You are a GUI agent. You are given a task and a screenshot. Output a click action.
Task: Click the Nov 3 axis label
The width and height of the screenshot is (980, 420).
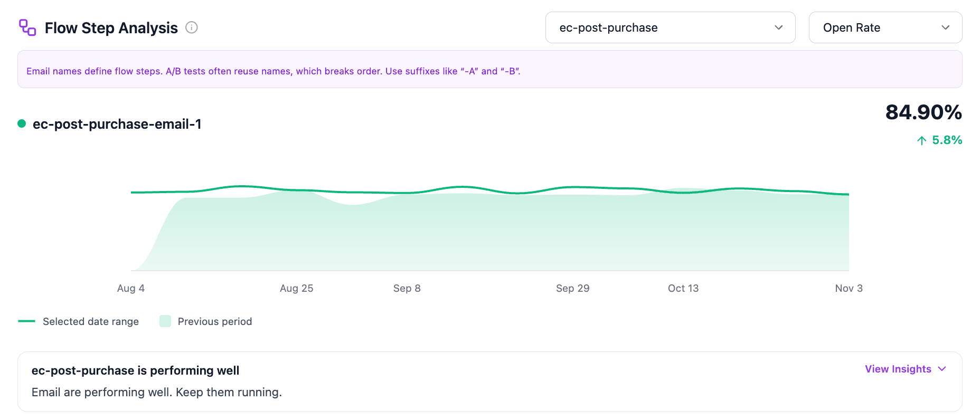pyautogui.click(x=849, y=288)
